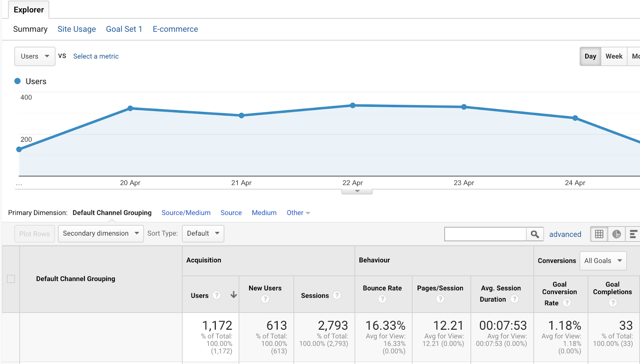Select the Day graph interval
Viewport: 640px width, 364px height.
590,56
